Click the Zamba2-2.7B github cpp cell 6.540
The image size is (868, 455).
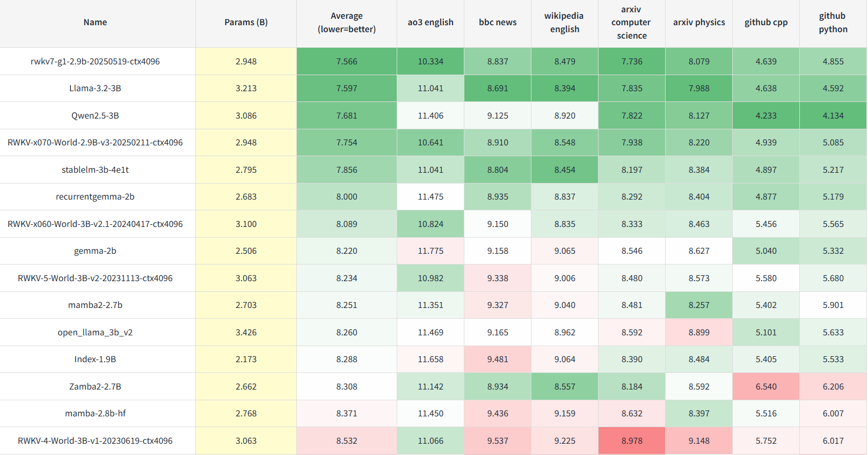coord(765,386)
